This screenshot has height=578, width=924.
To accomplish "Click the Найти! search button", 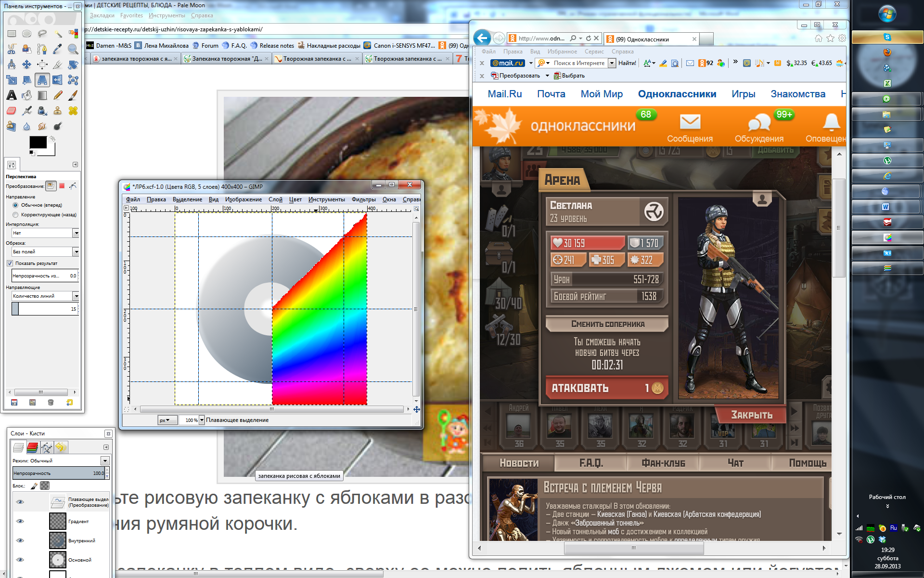I will 627,63.
